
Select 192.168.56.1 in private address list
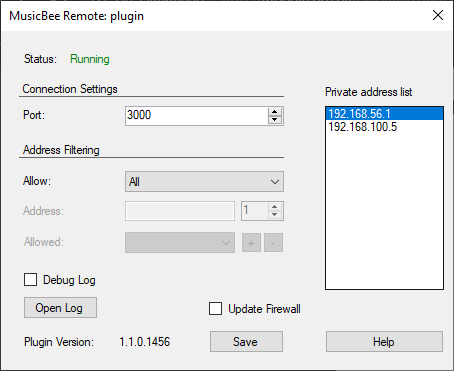point(384,114)
